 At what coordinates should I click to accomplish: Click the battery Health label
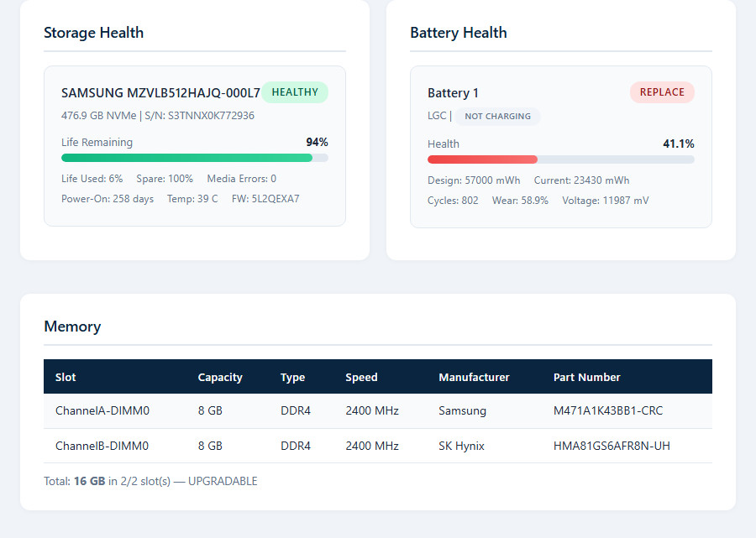click(x=443, y=144)
